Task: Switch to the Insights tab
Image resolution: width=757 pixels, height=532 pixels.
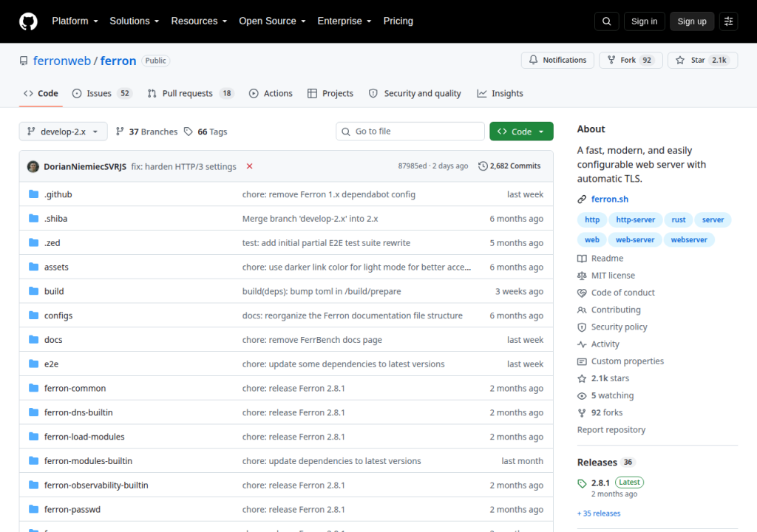Action: pyautogui.click(x=500, y=93)
